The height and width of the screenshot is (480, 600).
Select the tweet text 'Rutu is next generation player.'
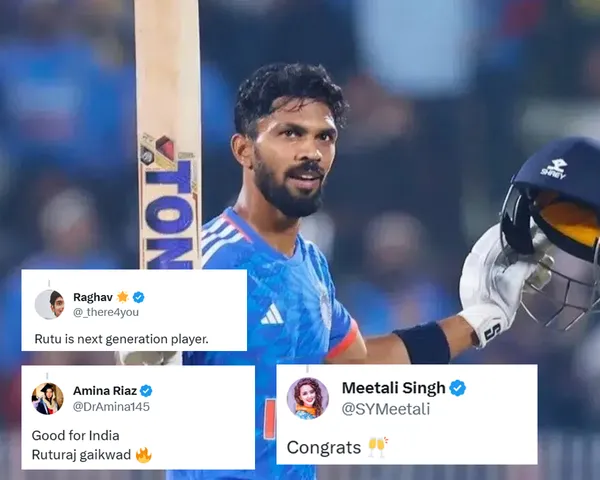pyautogui.click(x=121, y=339)
